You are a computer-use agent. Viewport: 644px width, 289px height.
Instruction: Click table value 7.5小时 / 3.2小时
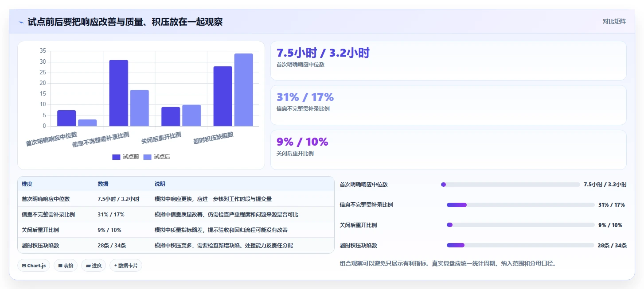[118, 199]
